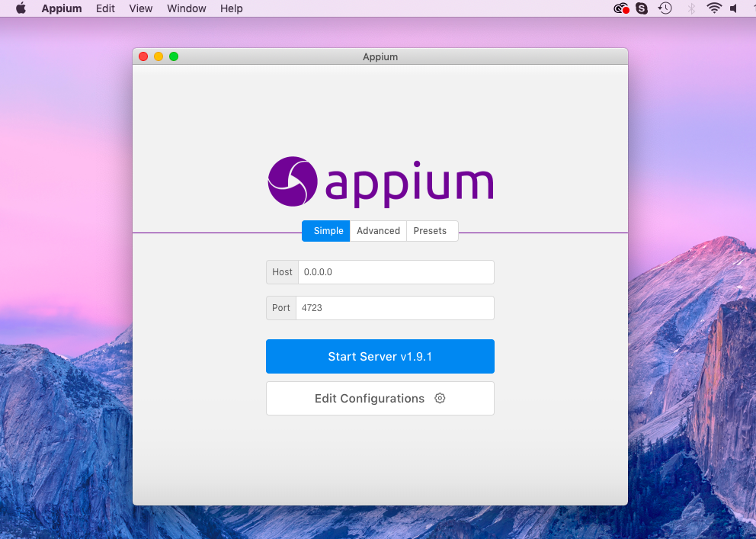Switch to the Simple tab
The width and height of the screenshot is (756, 539).
[326, 231]
